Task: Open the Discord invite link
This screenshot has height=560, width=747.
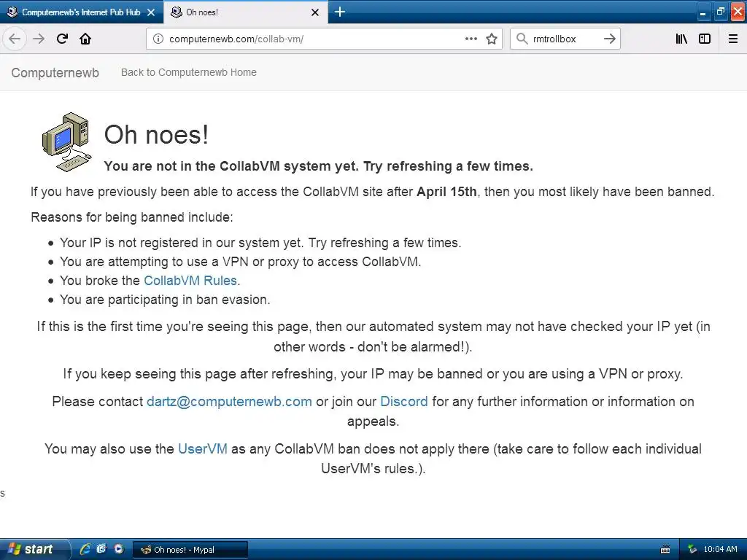Action: coord(404,402)
